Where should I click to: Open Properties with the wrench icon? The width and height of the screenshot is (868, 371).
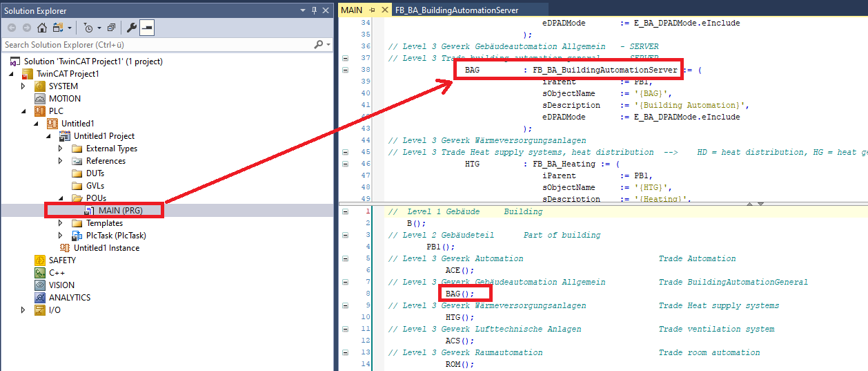(132, 28)
